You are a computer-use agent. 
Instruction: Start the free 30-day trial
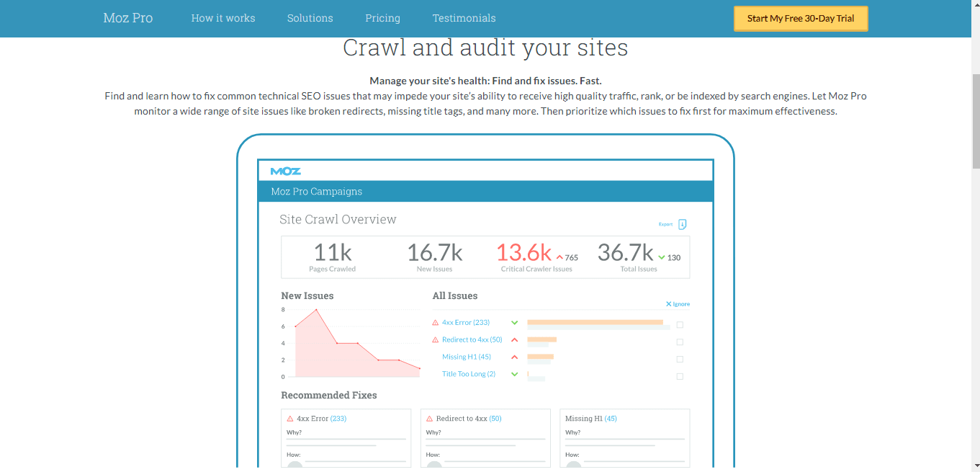click(x=801, y=19)
